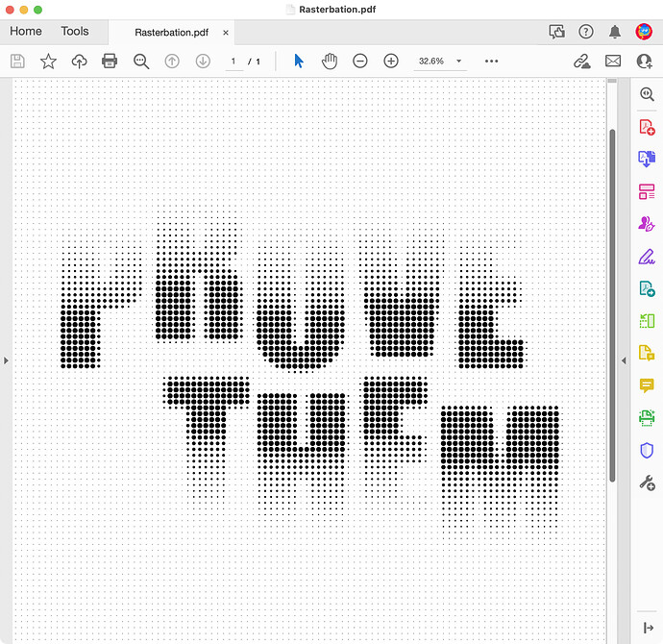Go to next page arrow

click(203, 62)
